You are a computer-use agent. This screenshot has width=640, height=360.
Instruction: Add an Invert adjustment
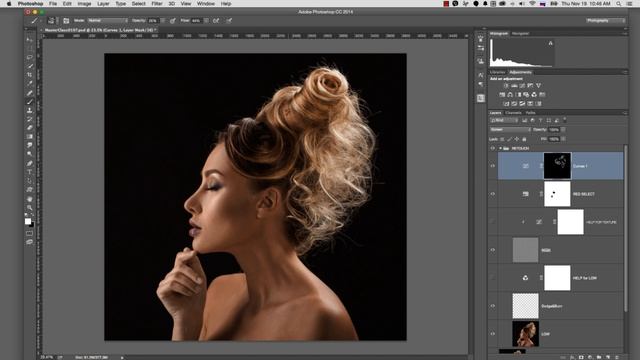(x=506, y=104)
